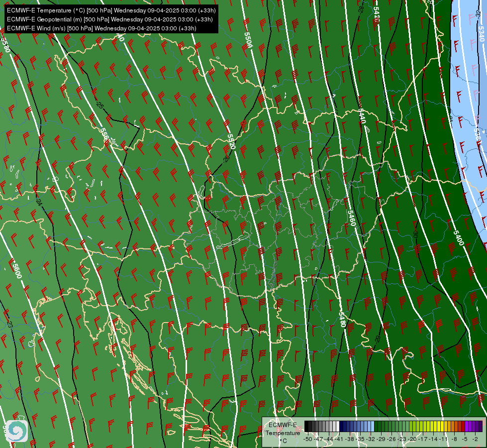Click the 5420 geopotential contour label
Image resolution: width=487 pixels, height=448 pixels.
(376, 14)
